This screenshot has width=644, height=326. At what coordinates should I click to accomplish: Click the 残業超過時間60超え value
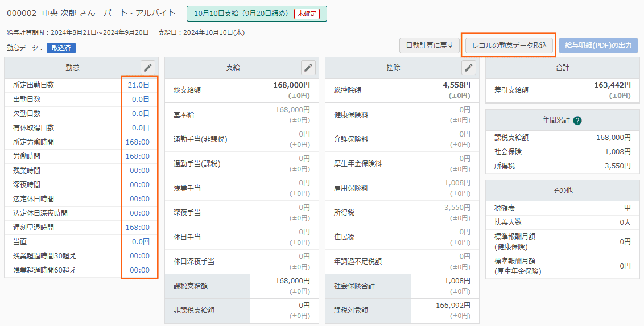coord(139,270)
